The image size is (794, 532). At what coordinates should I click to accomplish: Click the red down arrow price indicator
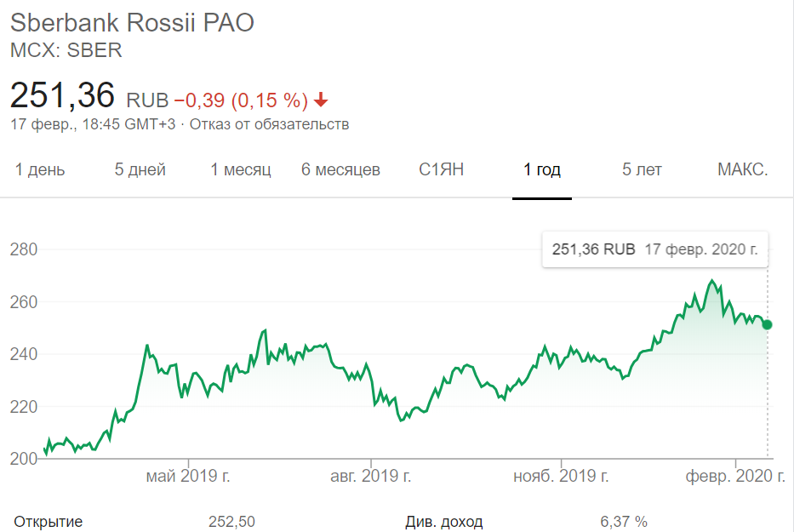[321, 100]
